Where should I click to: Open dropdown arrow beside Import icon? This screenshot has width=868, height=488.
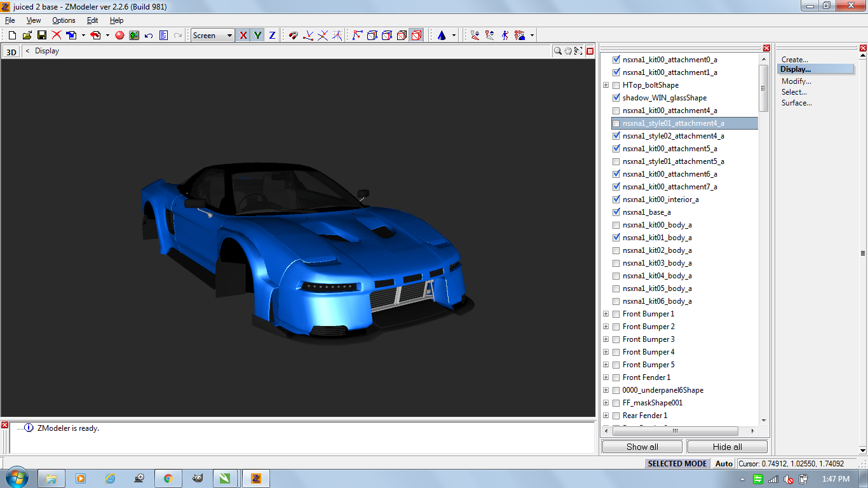click(x=83, y=36)
